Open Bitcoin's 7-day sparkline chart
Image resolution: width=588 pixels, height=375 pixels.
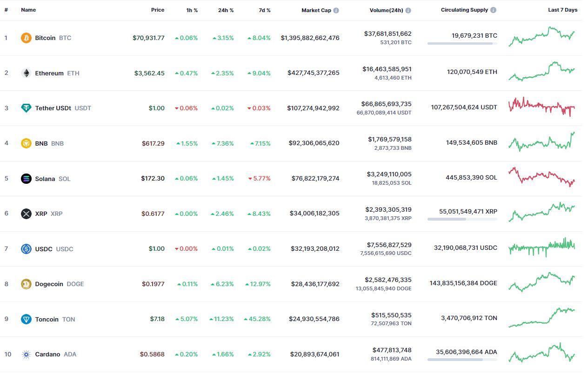pos(542,36)
